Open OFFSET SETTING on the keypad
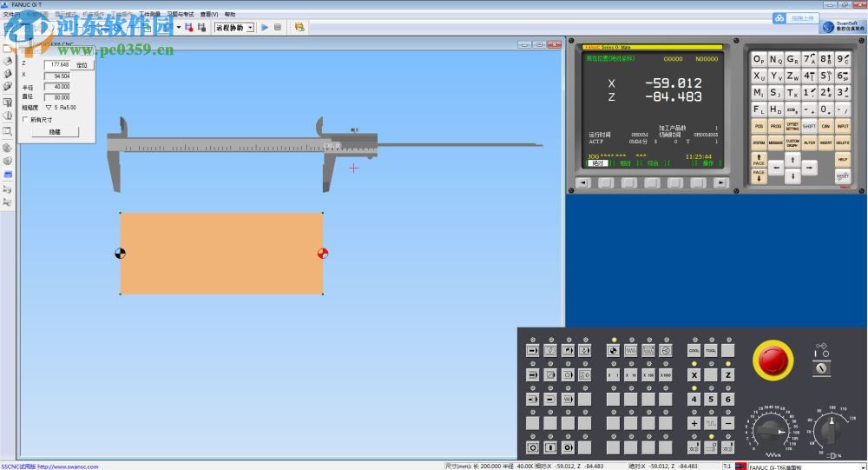 click(792, 126)
